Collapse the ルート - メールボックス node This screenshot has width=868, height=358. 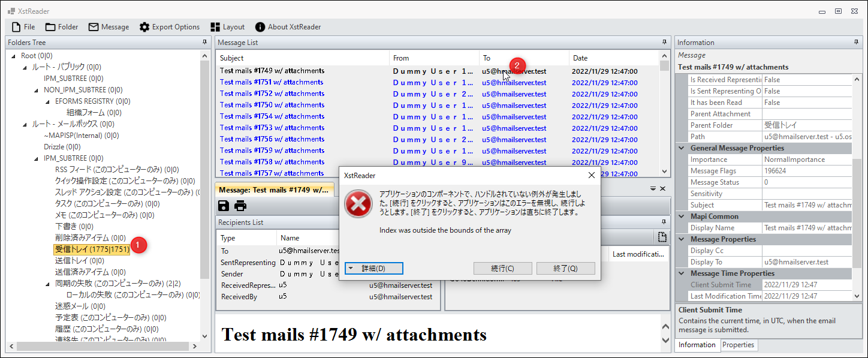(25, 124)
